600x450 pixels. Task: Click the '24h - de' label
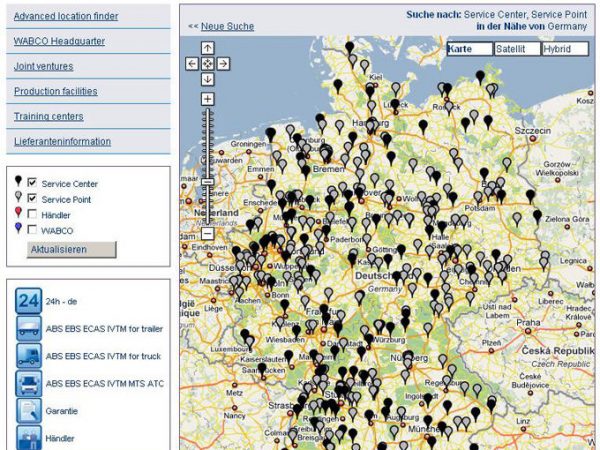[x=61, y=302]
